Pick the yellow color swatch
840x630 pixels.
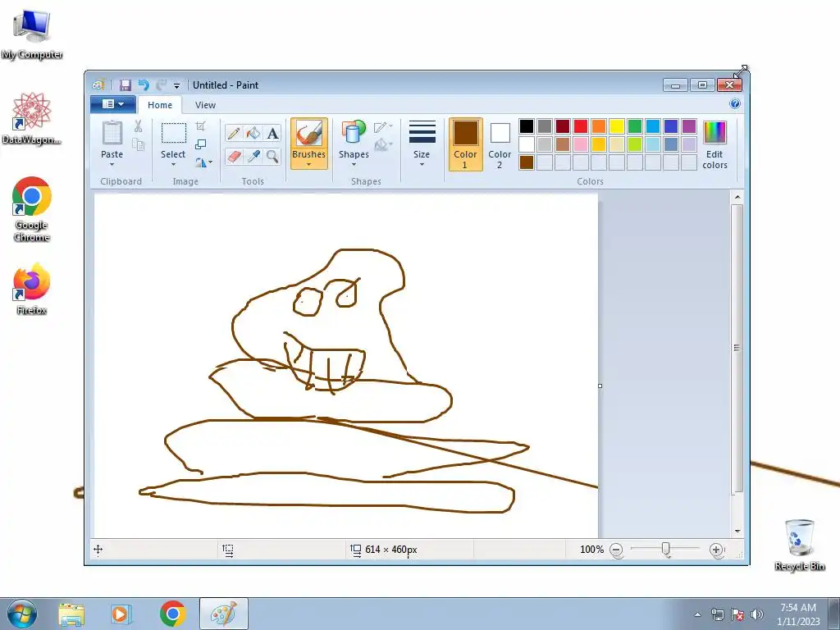[x=617, y=126]
